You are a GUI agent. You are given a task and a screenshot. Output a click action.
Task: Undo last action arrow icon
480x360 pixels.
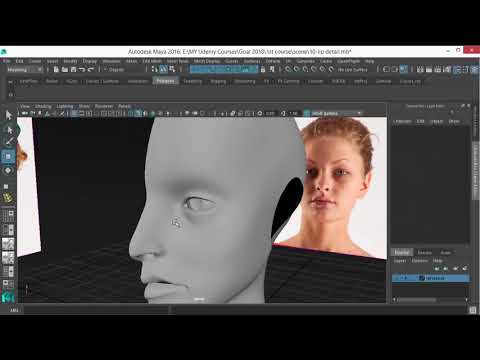[82, 69]
